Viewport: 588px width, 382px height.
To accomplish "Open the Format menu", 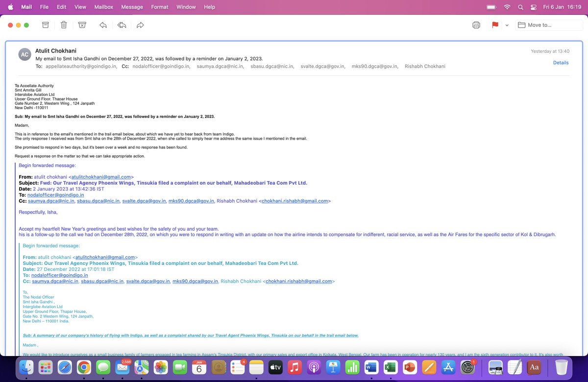I will pos(160,7).
